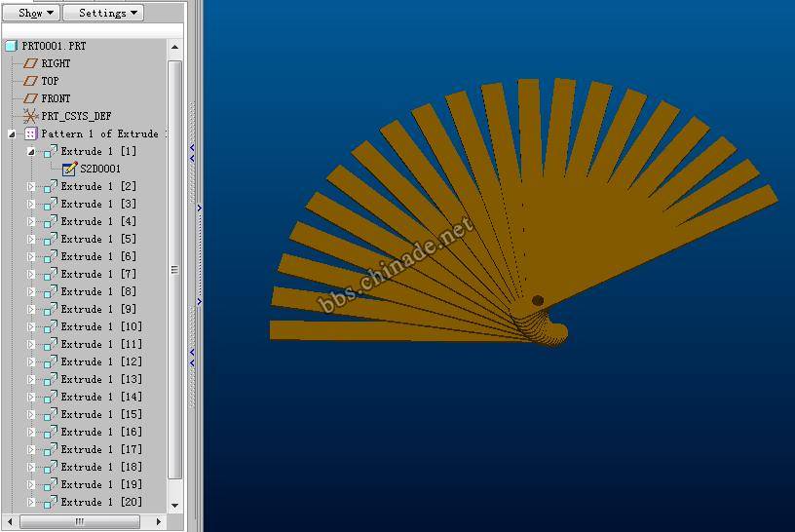Select the FRONT datum plane icon

30,98
